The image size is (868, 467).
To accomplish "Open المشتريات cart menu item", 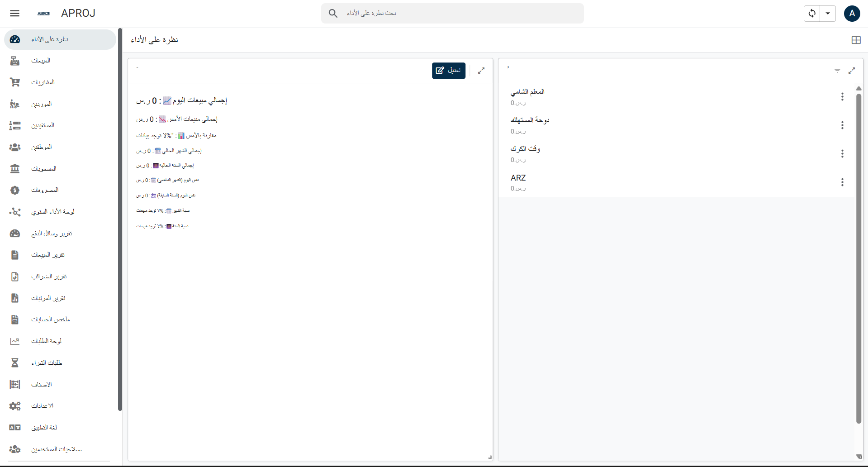I will point(43,82).
